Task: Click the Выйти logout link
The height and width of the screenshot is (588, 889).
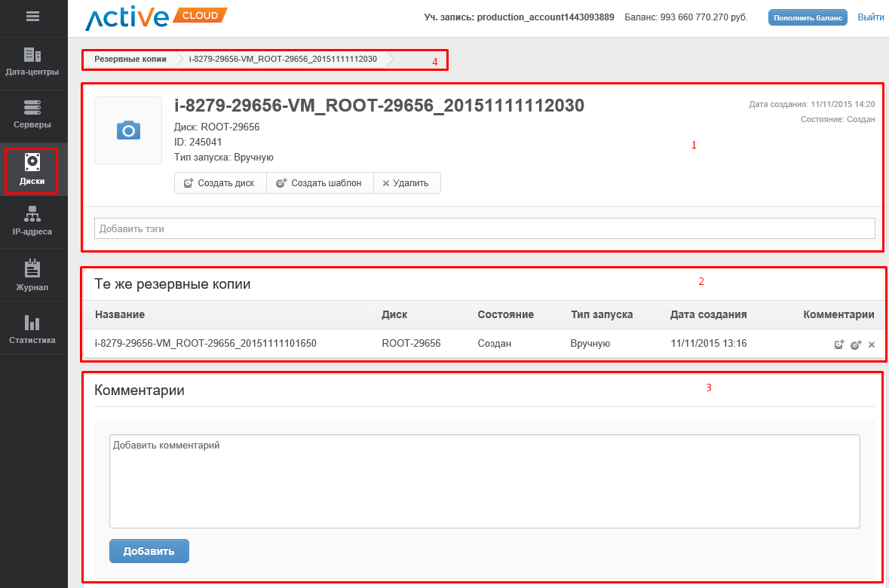Action: 870,17
